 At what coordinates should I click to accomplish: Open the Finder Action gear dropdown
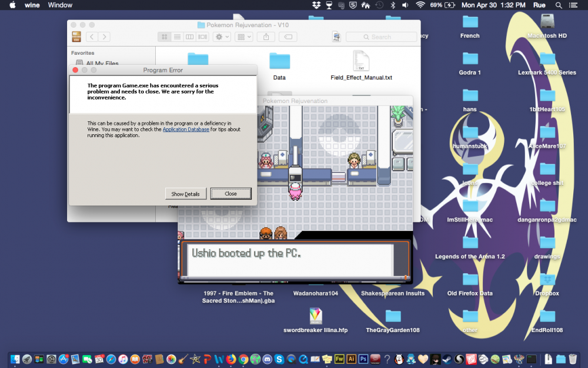pos(222,37)
